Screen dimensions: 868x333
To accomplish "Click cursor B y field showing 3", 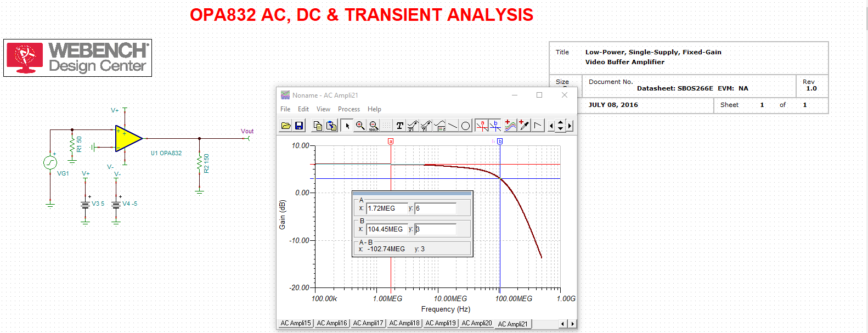I will click(435, 229).
